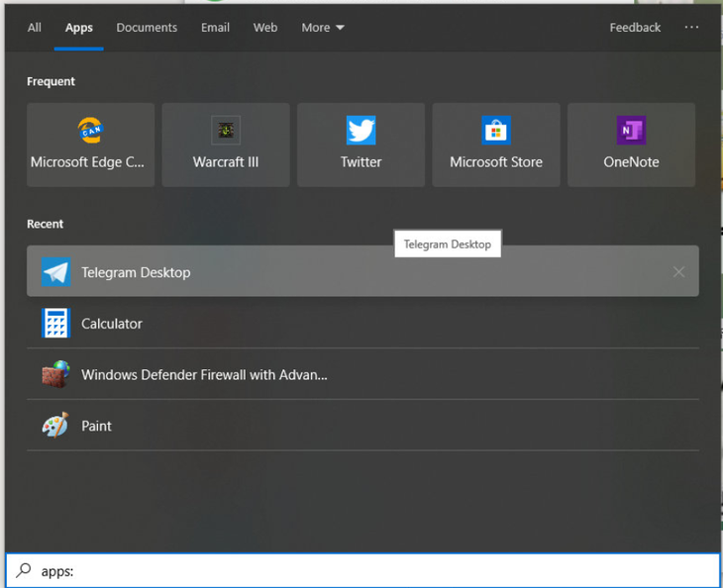Open the Email tab
723x588 pixels.
click(215, 28)
